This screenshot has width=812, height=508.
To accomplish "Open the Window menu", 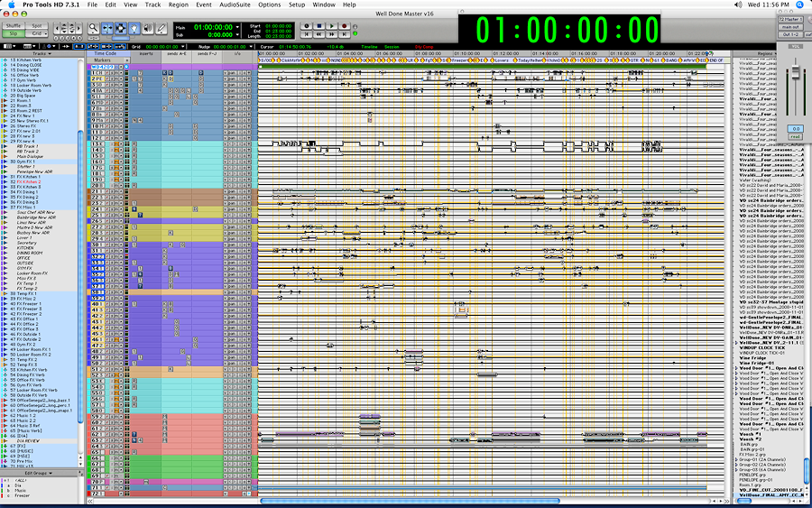I will pyautogui.click(x=324, y=5).
